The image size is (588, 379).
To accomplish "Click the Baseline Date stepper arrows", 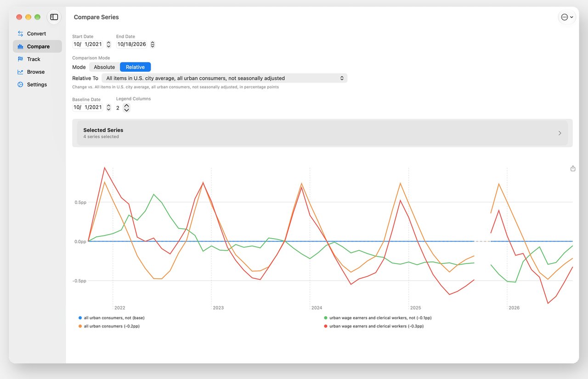I will tap(108, 107).
